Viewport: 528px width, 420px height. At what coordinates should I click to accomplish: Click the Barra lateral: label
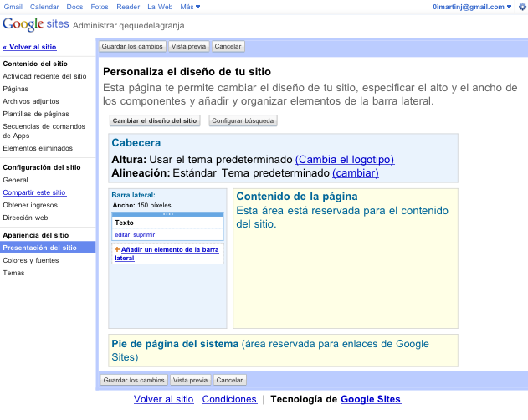(133, 195)
